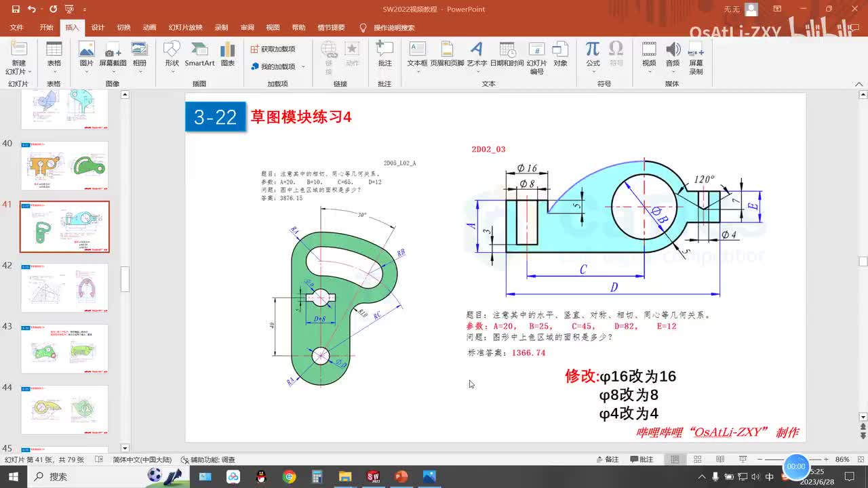Expand the My Add-ins (我的加载项) dropdown

pyautogui.click(x=303, y=66)
